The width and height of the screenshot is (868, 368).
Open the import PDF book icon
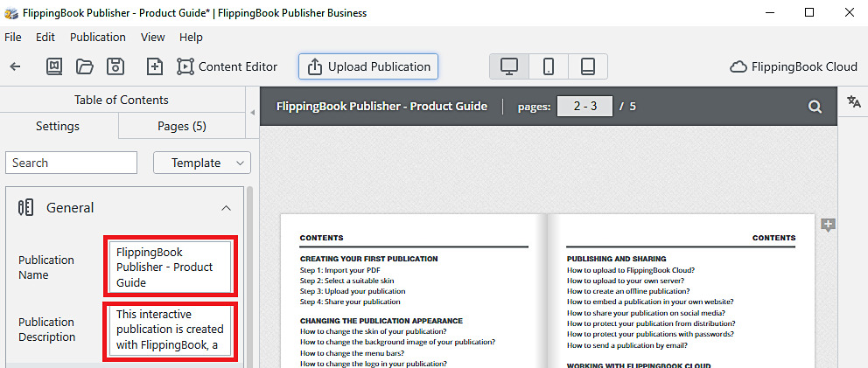53,66
